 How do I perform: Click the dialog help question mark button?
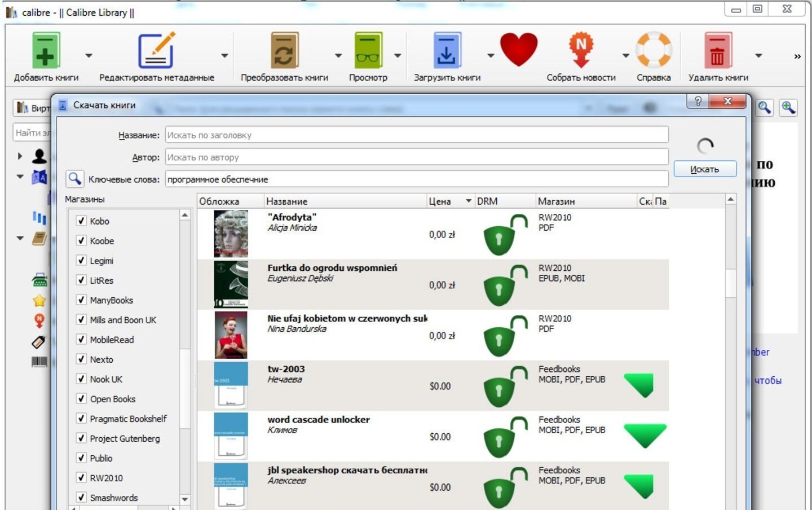click(698, 102)
